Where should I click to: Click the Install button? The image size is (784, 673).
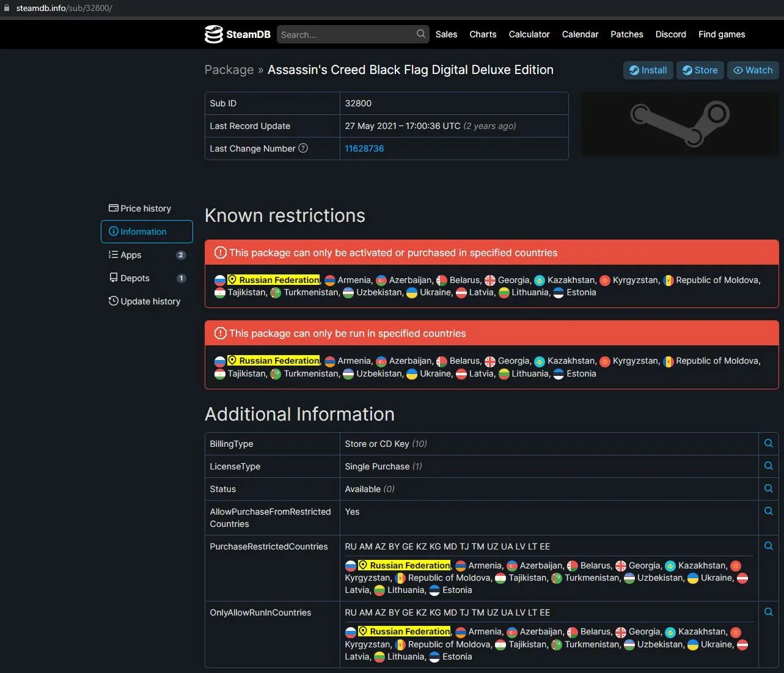[x=648, y=70]
